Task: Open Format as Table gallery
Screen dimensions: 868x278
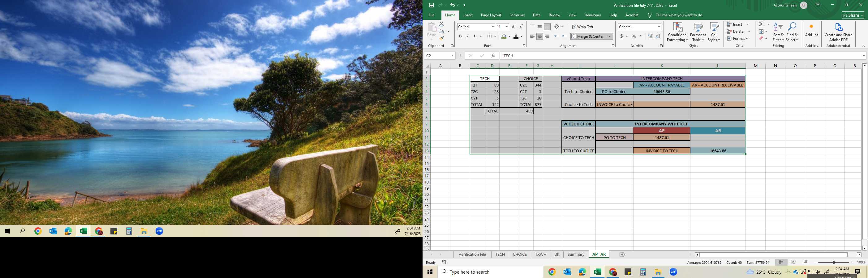Action: [698, 32]
